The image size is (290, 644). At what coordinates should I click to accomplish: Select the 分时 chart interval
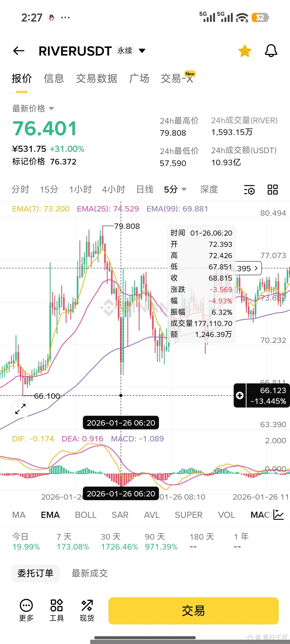click(x=20, y=189)
